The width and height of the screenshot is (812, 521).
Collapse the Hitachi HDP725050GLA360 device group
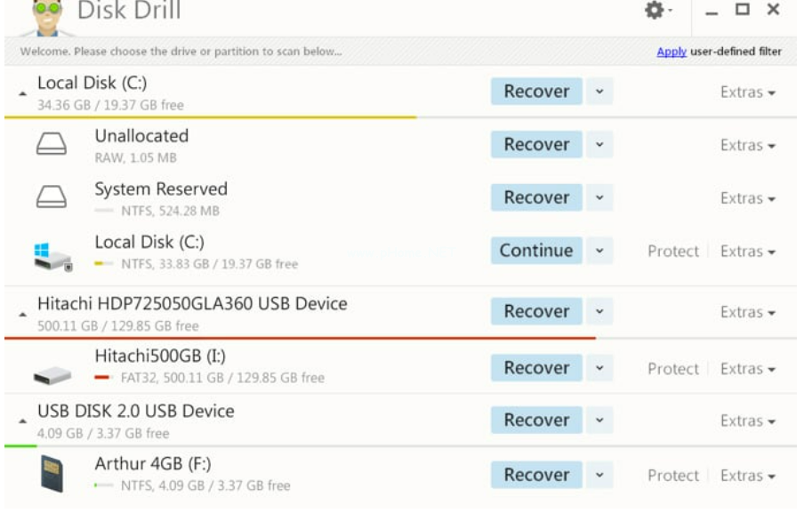[23, 314]
